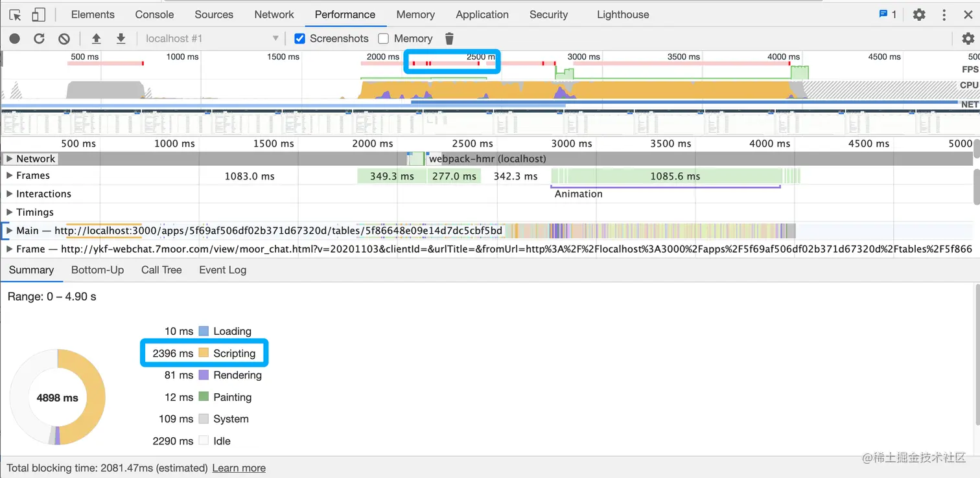Switch to the Elements tab
The image size is (980, 478).
click(x=93, y=14)
